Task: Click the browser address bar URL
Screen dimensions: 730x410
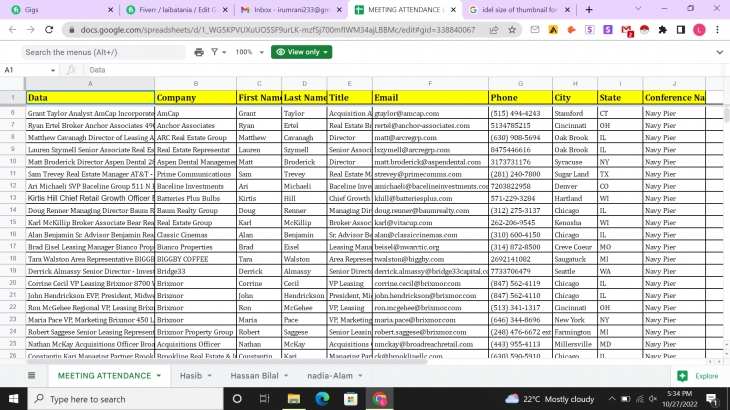Action: (277, 30)
